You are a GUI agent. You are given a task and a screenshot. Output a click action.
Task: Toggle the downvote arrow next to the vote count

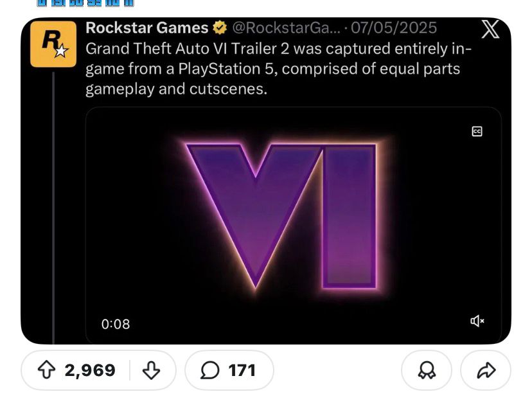(x=150, y=370)
